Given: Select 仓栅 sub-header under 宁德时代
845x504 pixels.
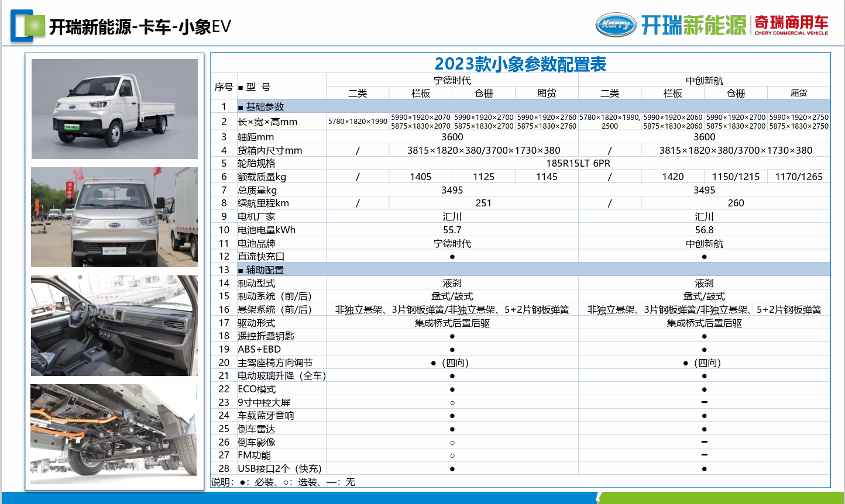Looking at the screenshot, I should pos(484,93).
